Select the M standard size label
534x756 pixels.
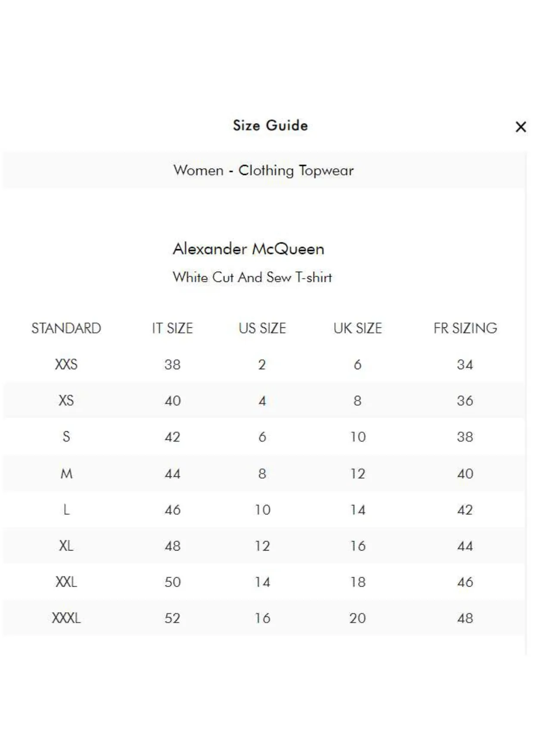66,473
